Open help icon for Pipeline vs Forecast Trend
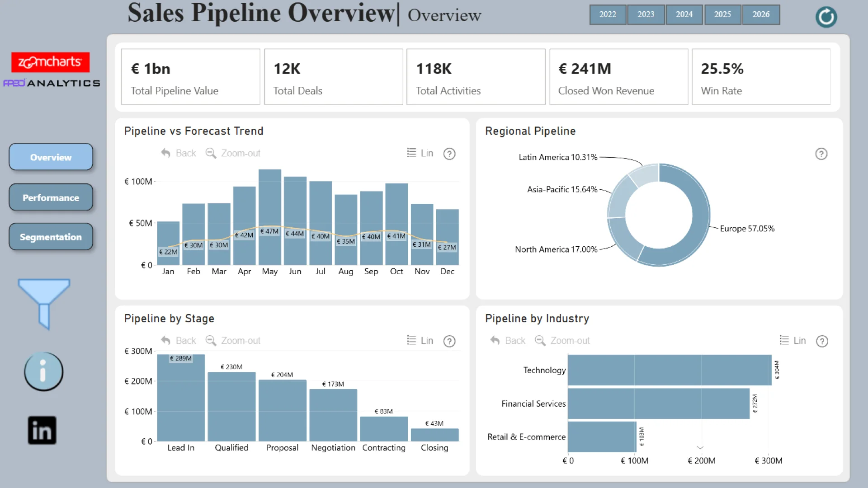 [449, 154]
